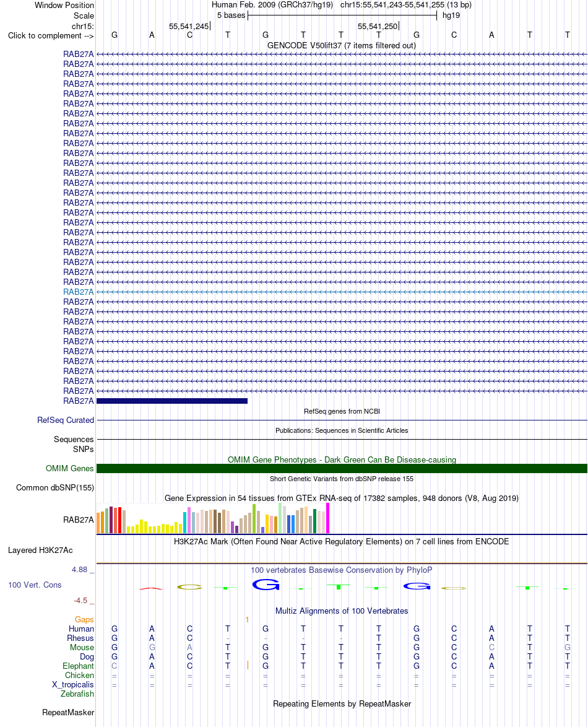Click the 100 Vert. Cons label
This screenshot has width=588, height=727.
coord(35,585)
